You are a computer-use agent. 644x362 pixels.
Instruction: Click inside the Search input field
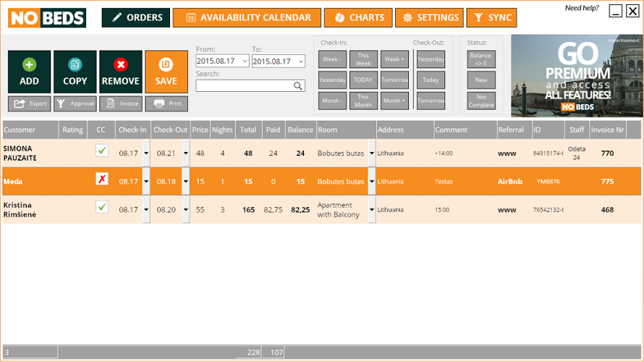(x=245, y=85)
